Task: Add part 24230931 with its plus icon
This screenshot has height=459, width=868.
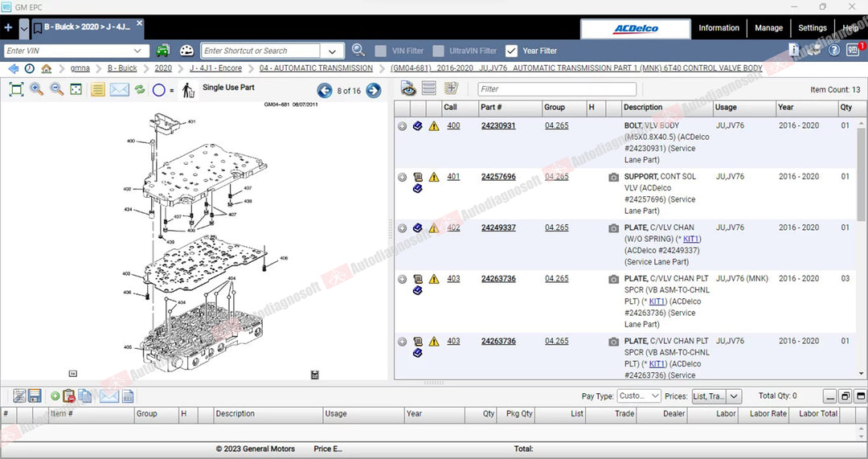Action: (x=403, y=126)
